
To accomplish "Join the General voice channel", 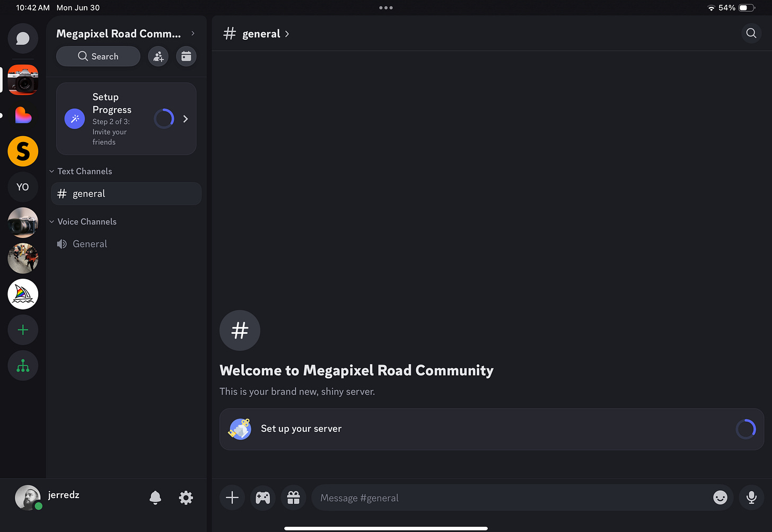I will pos(126,244).
